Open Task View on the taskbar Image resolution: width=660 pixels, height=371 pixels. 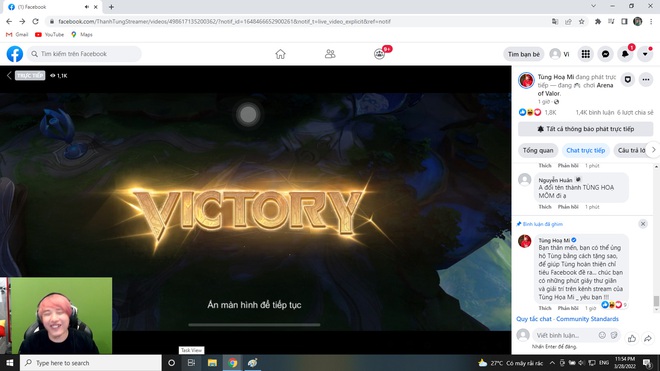pyautogui.click(x=191, y=363)
